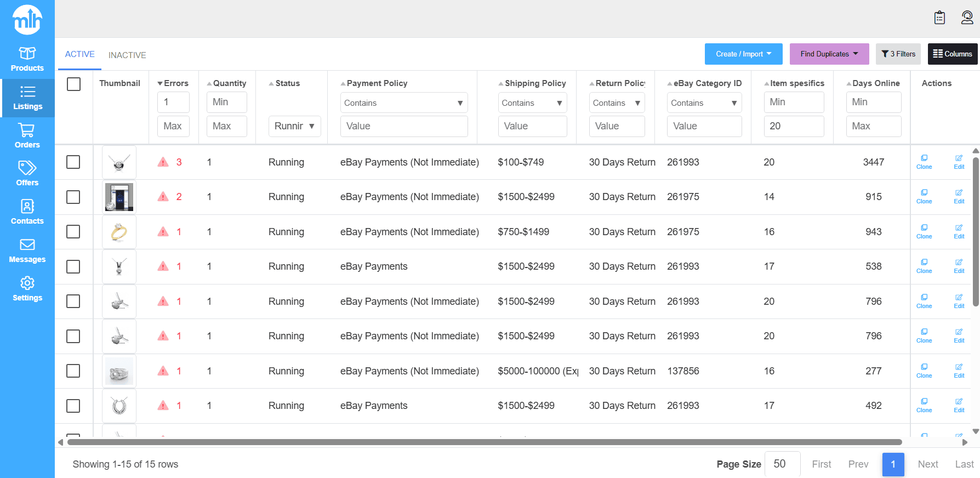Sort by the Errors column header
This screenshot has width=980, height=478.
point(173,83)
